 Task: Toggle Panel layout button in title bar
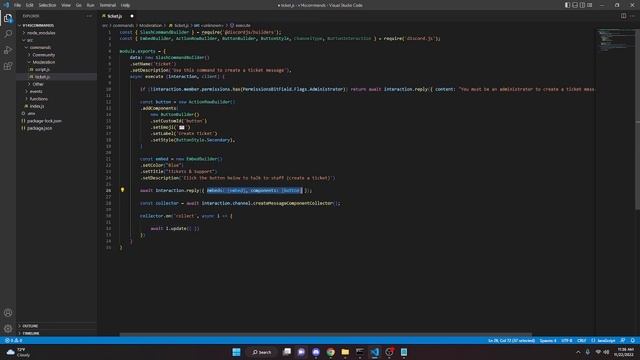[x=575, y=5]
